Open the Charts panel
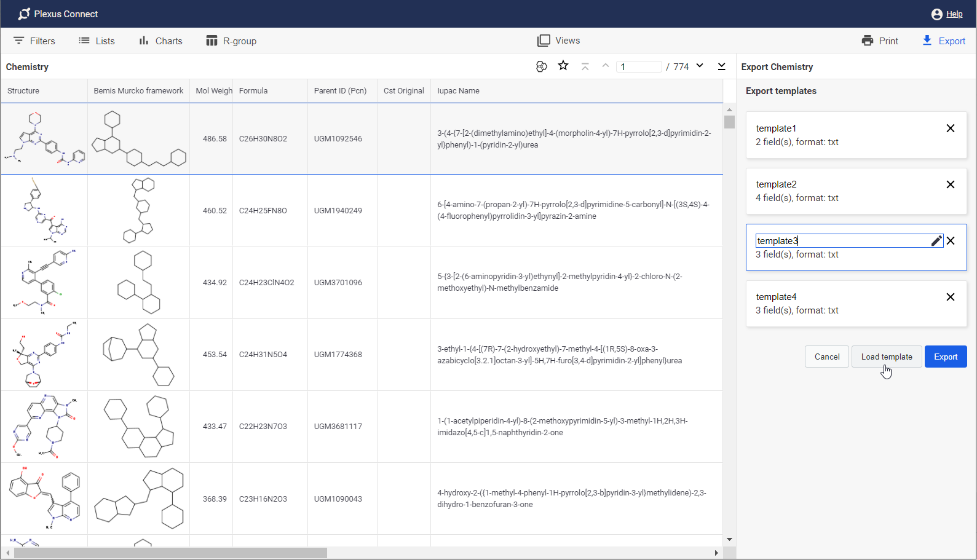The image size is (977, 560). [x=160, y=41]
